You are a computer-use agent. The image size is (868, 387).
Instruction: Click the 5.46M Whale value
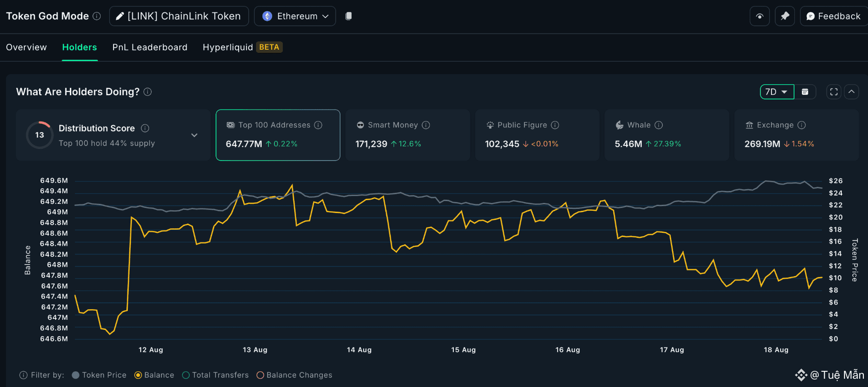tap(628, 144)
